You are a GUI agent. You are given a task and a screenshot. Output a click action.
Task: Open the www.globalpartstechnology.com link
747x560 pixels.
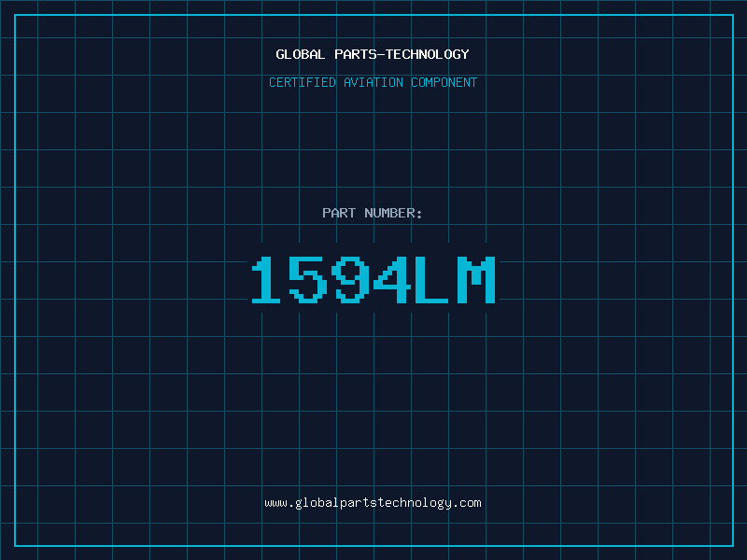(373, 503)
